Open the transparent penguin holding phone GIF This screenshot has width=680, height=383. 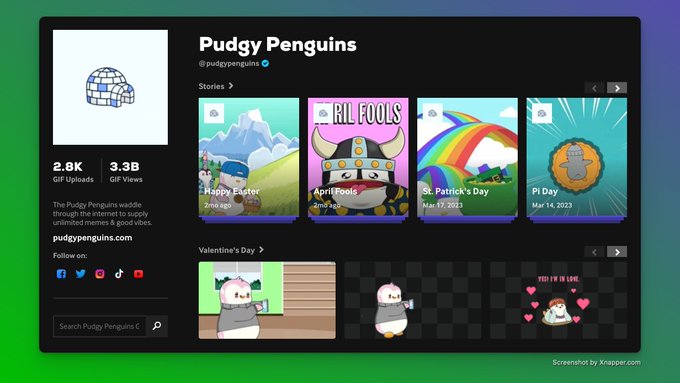[413, 300]
